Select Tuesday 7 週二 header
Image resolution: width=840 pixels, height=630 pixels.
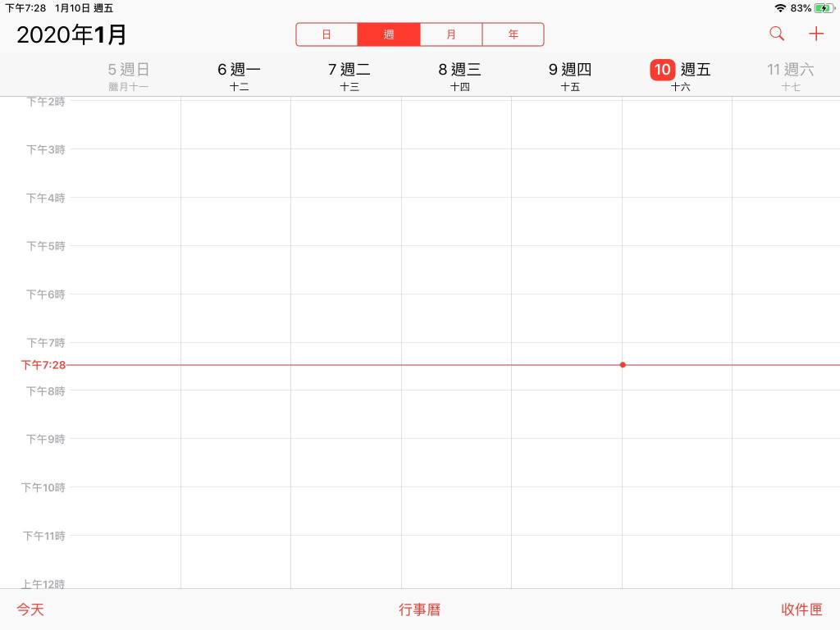pyautogui.click(x=349, y=71)
